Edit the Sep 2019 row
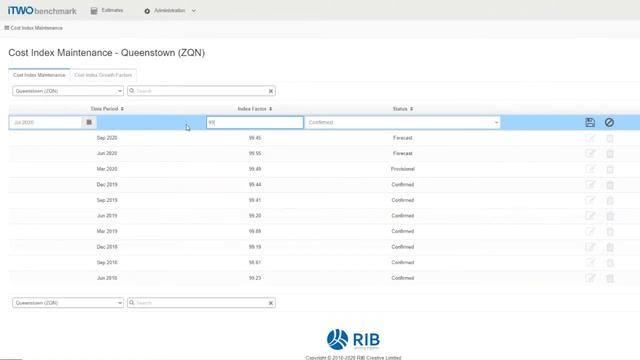 point(590,200)
